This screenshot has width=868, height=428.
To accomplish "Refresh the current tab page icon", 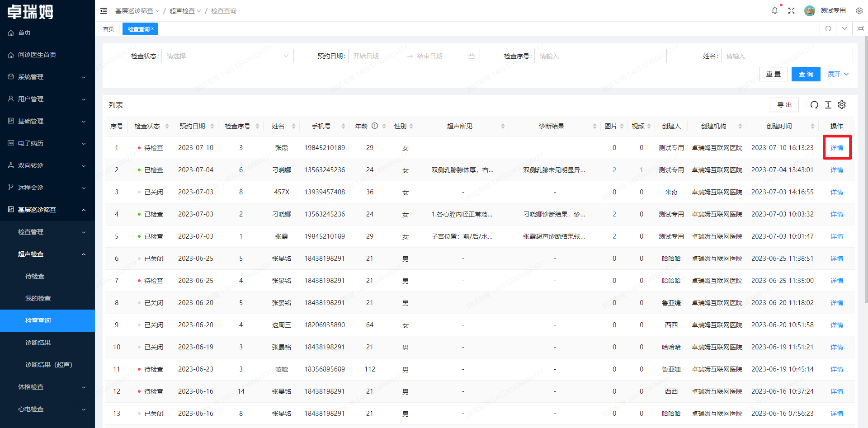I will [x=828, y=28].
